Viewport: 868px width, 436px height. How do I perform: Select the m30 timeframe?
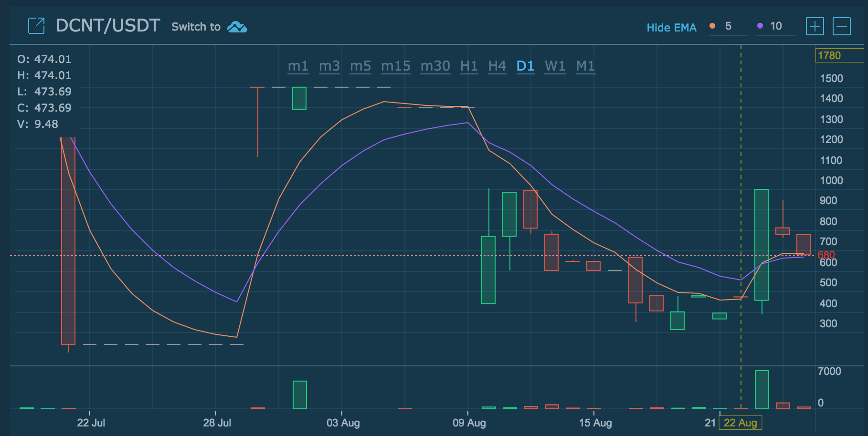pyautogui.click(x=435, y=66)
